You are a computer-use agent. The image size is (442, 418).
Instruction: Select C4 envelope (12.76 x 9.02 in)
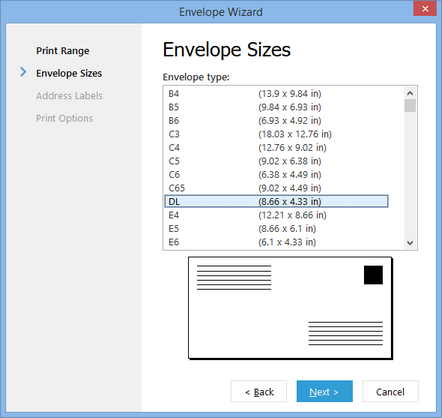[x=276, y=148]
